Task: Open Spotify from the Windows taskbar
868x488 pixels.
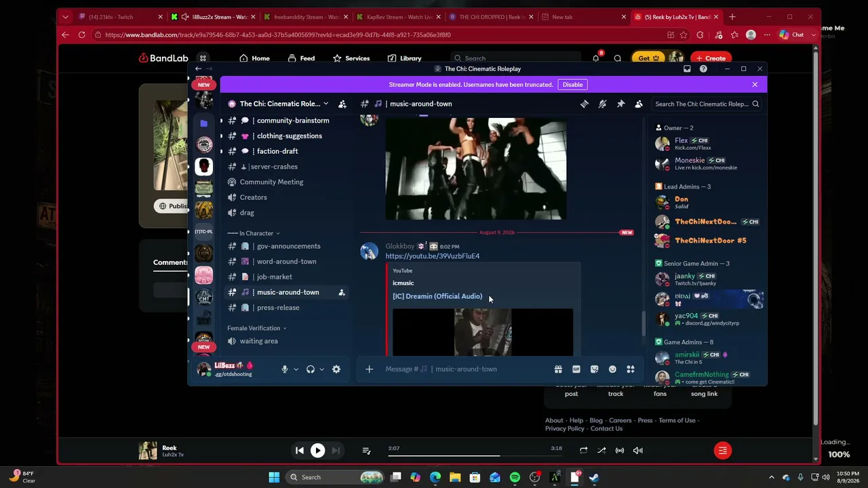Action: 515,477
